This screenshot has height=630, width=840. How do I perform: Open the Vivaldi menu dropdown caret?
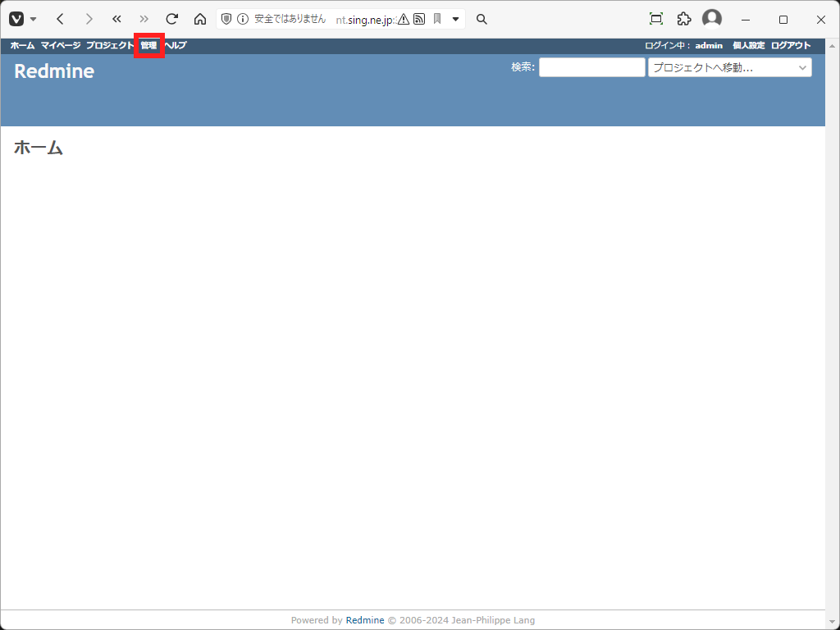(x=33, y=20)
